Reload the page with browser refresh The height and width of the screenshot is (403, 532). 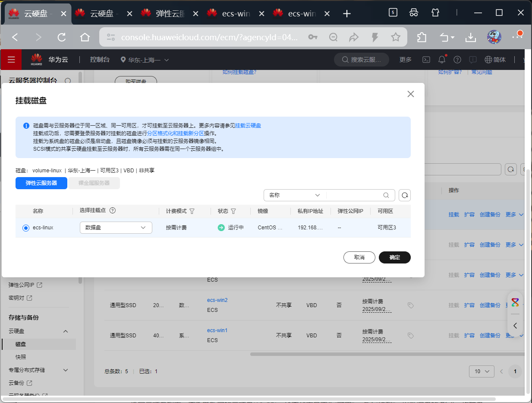pos(62,38)
